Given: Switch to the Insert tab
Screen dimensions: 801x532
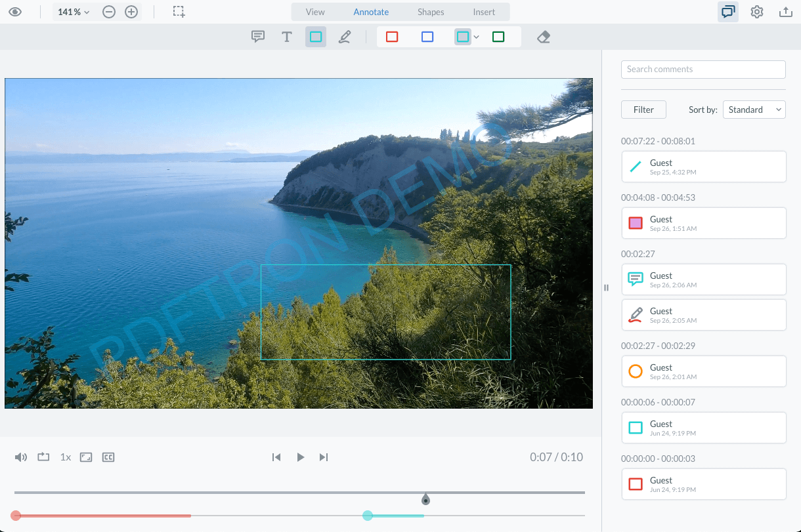Looking at the screenshot, I should [485, 12].
